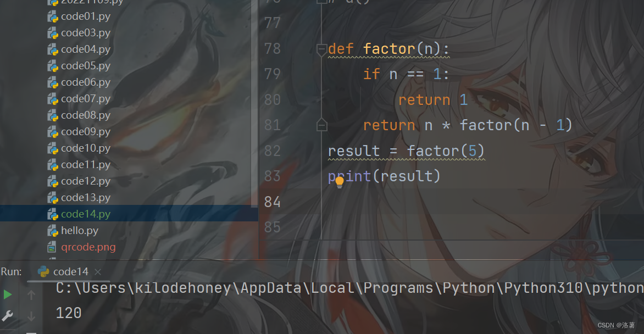Click Python icon beside code08.py
Viewport: 644px width, 334px height.
53,115
